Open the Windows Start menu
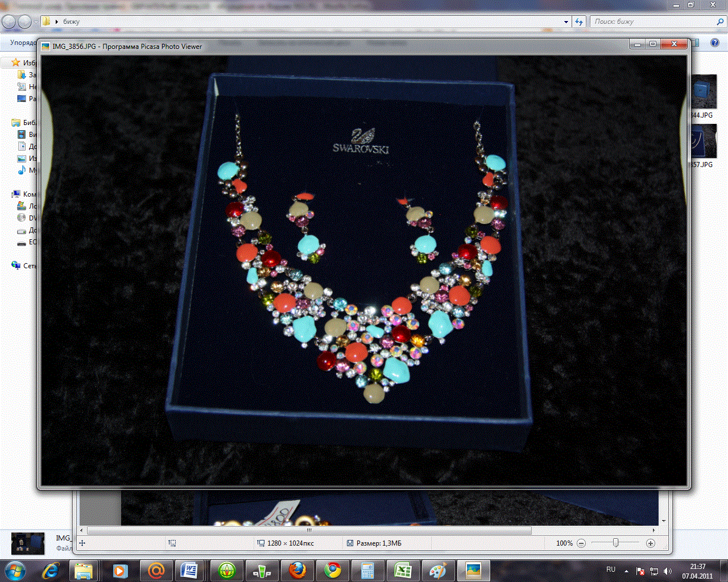The image size is (728, 582). [x=15, y=570]
